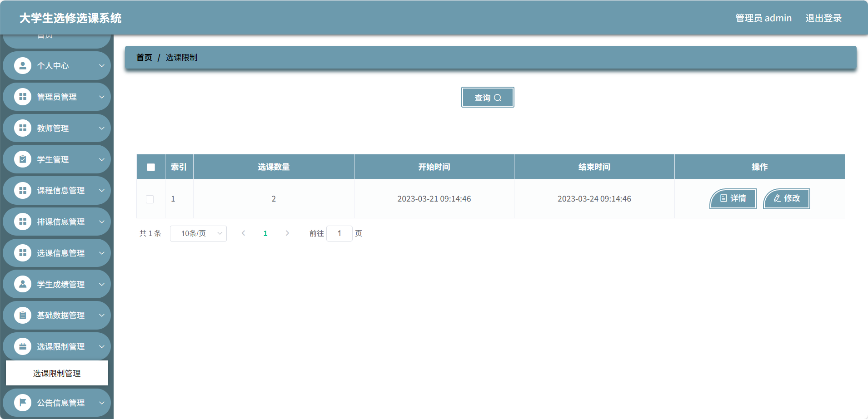Viewport: 868px width, 419px height.
Task: Open the 10条/页 page size dropdown
Action: (198, 233)
